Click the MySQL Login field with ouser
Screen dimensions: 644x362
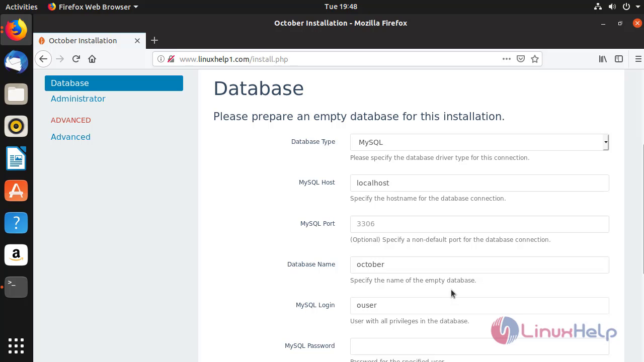479,306
